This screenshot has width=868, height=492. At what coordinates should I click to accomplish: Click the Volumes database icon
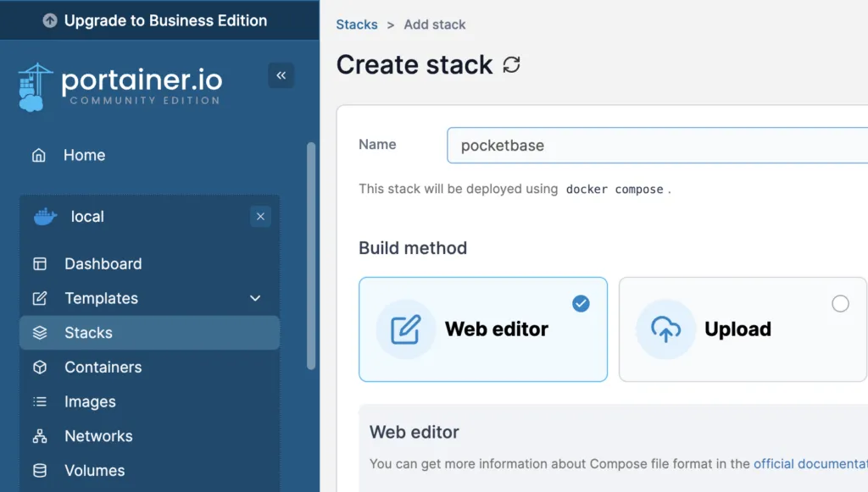pyautogui.click(x=40, y=471)
